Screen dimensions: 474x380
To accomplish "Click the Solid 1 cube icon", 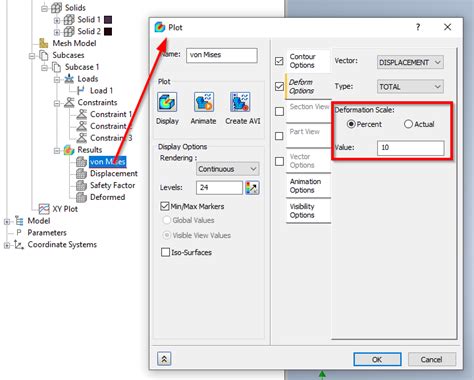I will [x=69, y=20].
